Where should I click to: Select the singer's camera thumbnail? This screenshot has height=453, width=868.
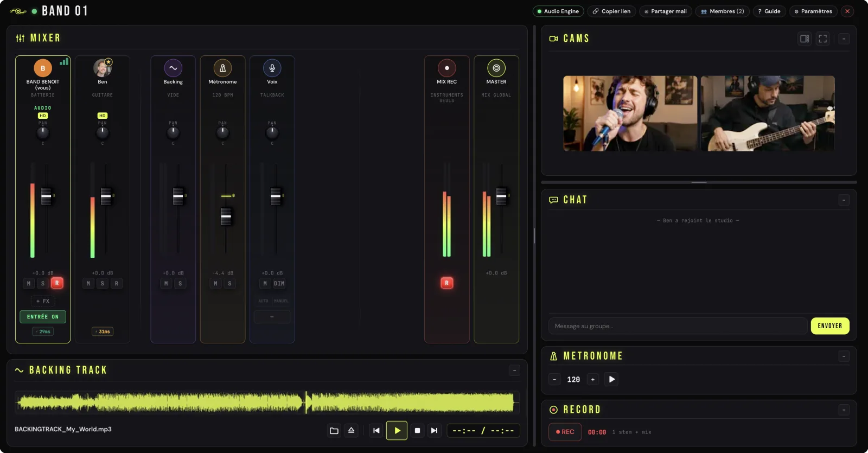tap(630, 113)
